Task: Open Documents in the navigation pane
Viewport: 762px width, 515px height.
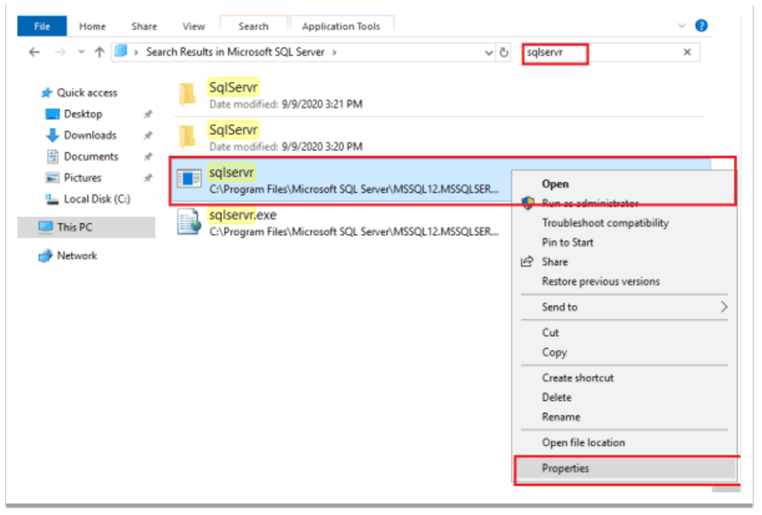Action: (x=91, y=156)
